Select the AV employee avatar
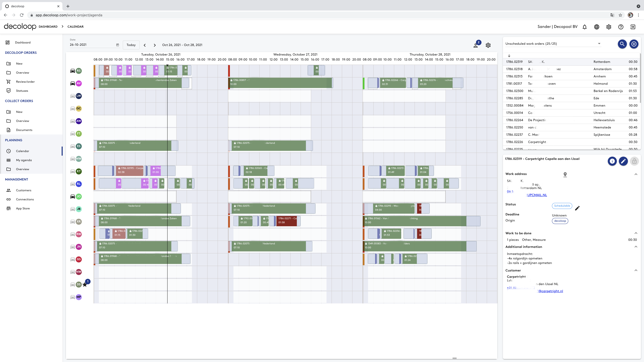This screenshot has height=362, width=644. (x=79, y=83)
